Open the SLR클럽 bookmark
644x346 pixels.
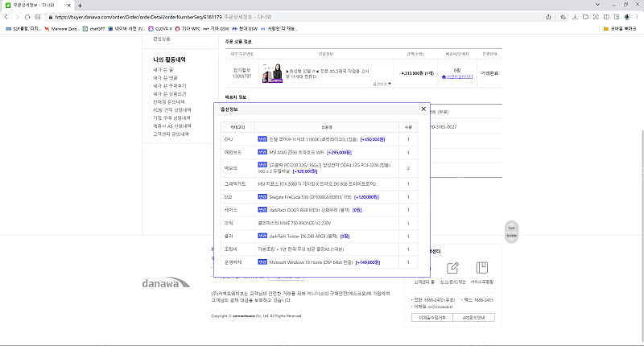[23, 29]
